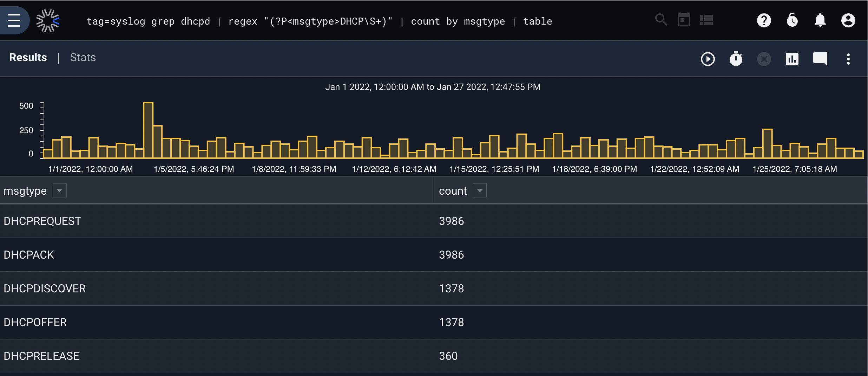
Task: Open the help question mark icon
Action: click(x=764, y=20)
